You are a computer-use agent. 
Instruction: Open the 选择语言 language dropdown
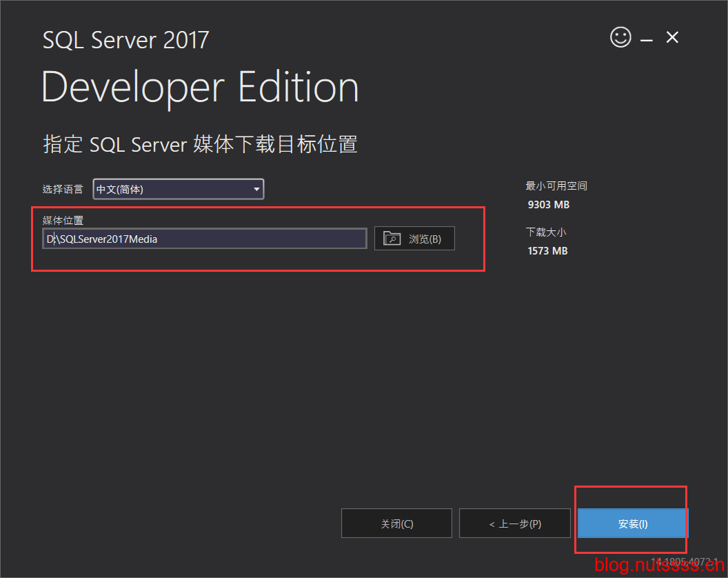(178, 189)
